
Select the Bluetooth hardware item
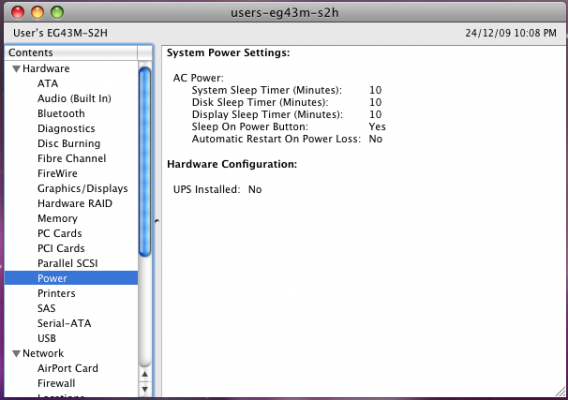click(x=61, y=113)
